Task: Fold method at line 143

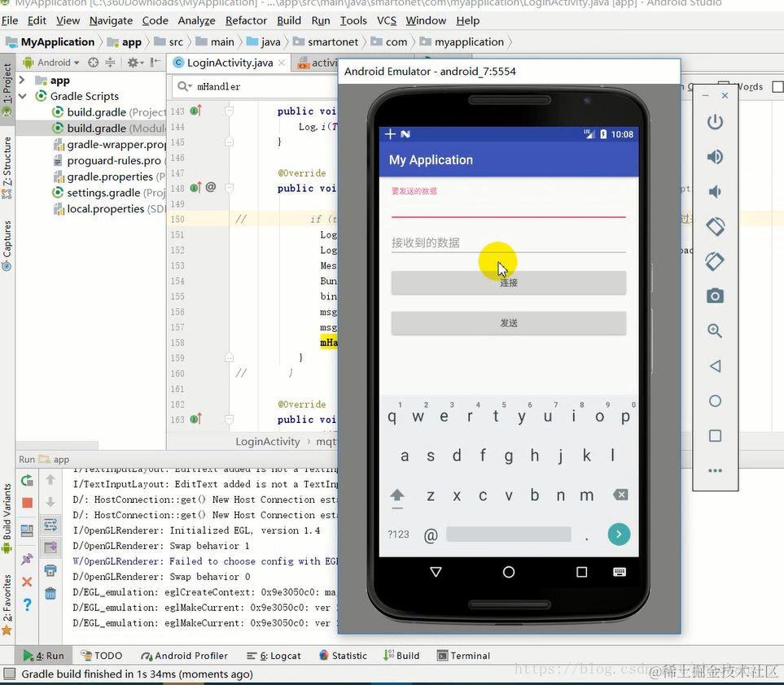Action: tap(229, 111)
